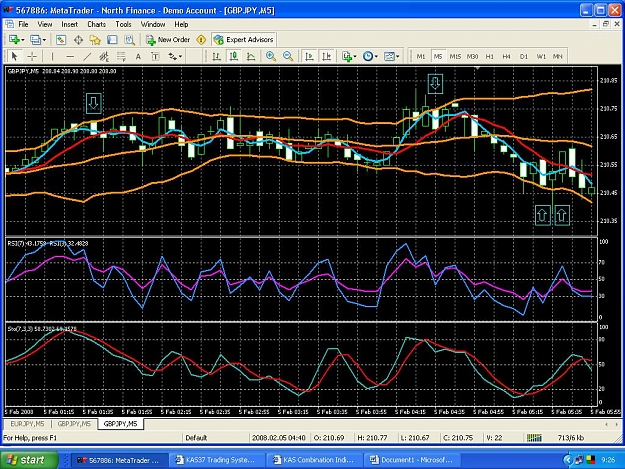Screen dimensions: 625x469
Task: Click the Default profile status entry
Action: coord(196,438)
